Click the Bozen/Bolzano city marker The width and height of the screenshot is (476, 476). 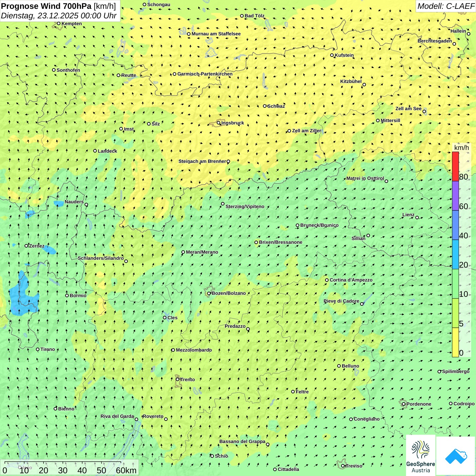[x=209, y=293]
